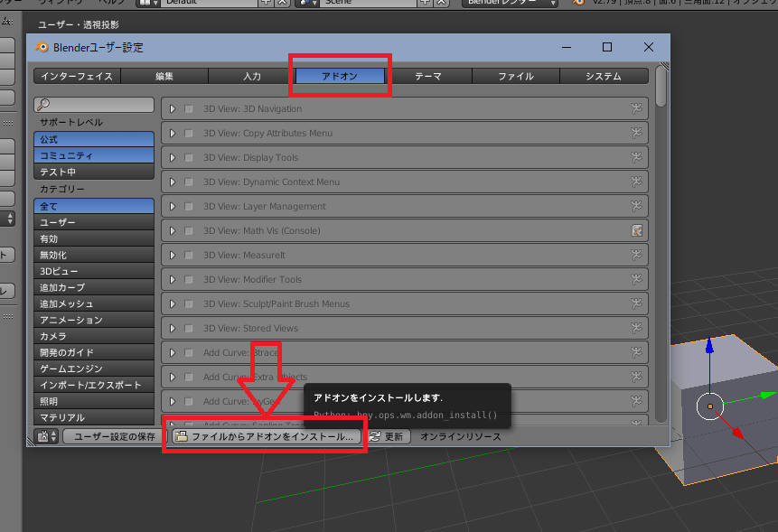Toggle the テスト中 support level filter
This screenshot has height=532, width=778.
click(94, 172)
